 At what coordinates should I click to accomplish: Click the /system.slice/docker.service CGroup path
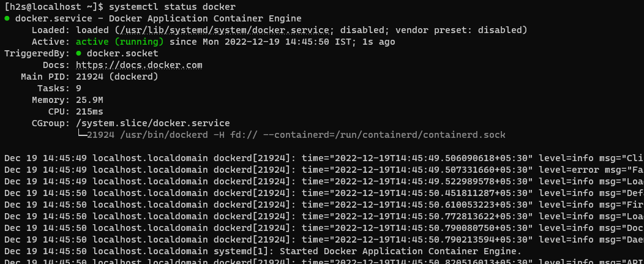[x=152, y=123]
